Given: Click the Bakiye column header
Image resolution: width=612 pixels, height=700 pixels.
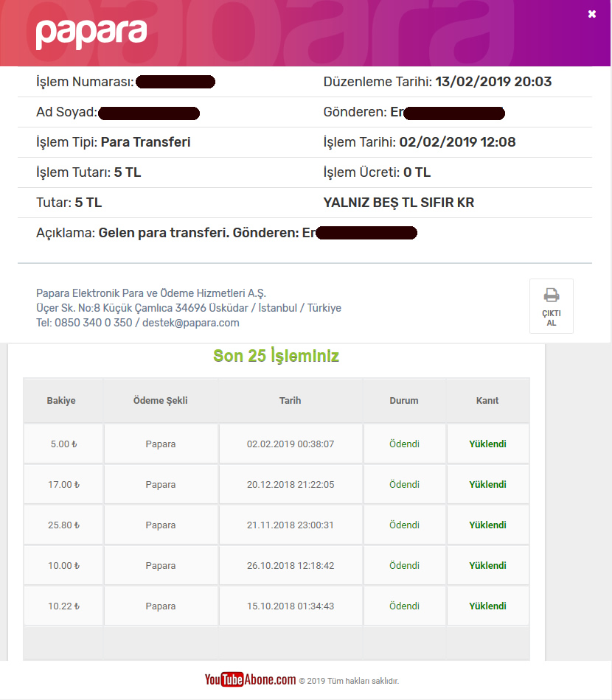Looking at the screenshot, I should pyautogui.click(x=61, y=400).
